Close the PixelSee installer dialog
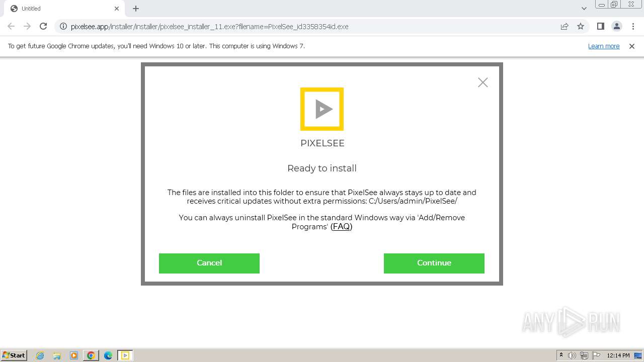 click(483, 82)
